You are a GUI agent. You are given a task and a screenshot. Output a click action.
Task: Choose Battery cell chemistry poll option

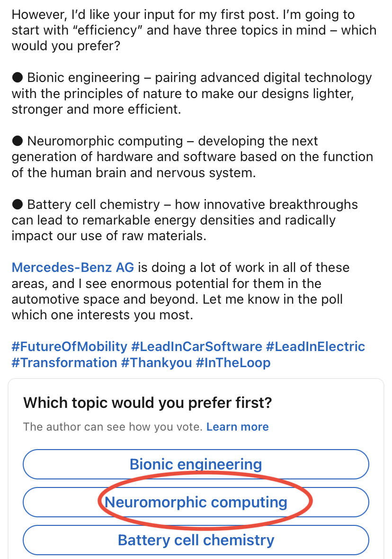coord(196,540)
